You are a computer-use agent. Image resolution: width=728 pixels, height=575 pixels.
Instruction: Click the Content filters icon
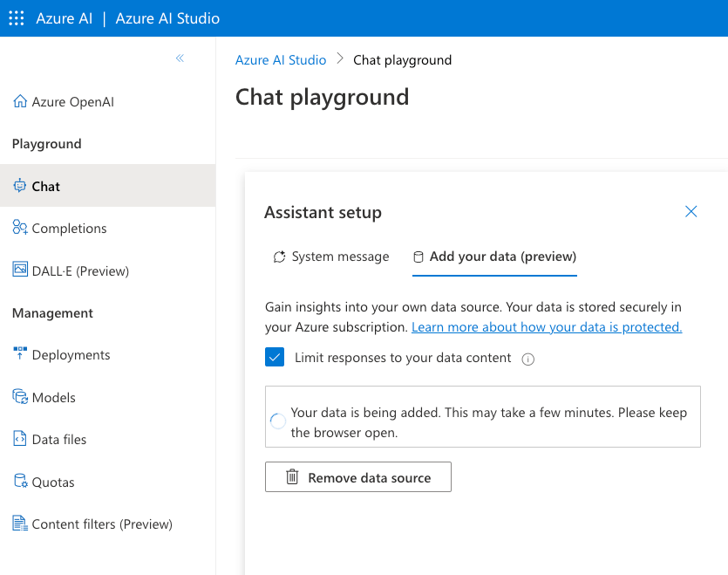[x=20, y=524]
